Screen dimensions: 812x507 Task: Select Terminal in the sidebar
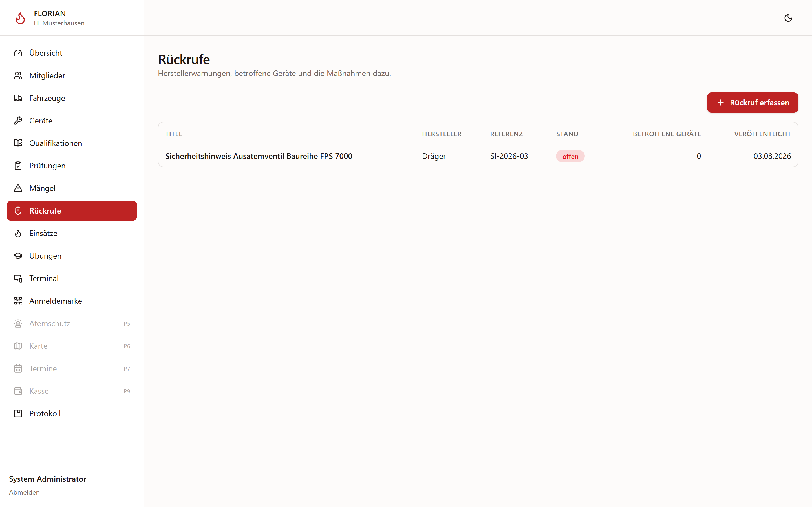point(72,278)
